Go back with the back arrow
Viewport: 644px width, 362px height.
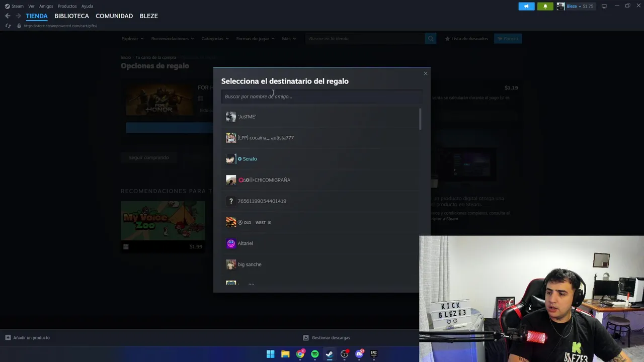pyautogui.click(x=8, y=16)
